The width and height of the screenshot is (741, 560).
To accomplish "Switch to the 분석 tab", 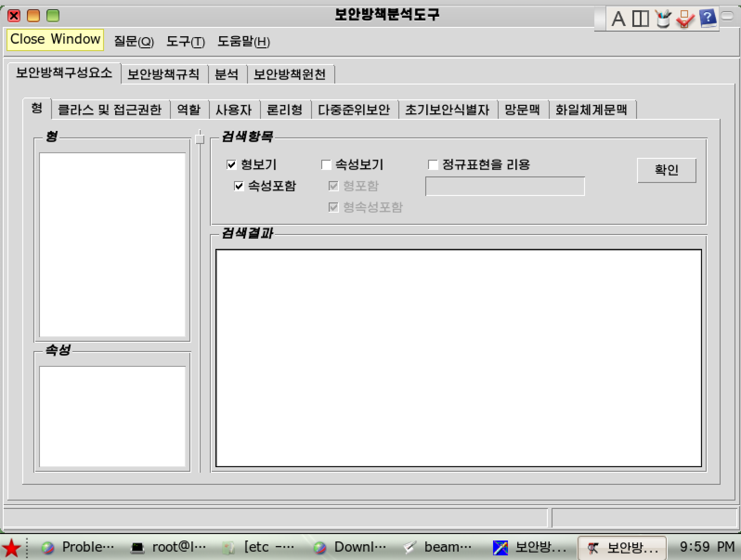I will [227, 74].
